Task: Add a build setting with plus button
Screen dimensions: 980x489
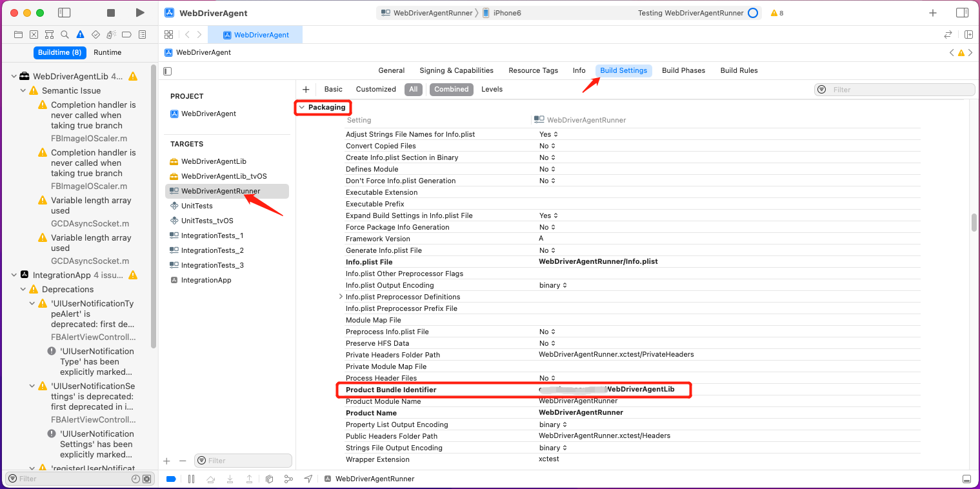Action: [306, 90]
